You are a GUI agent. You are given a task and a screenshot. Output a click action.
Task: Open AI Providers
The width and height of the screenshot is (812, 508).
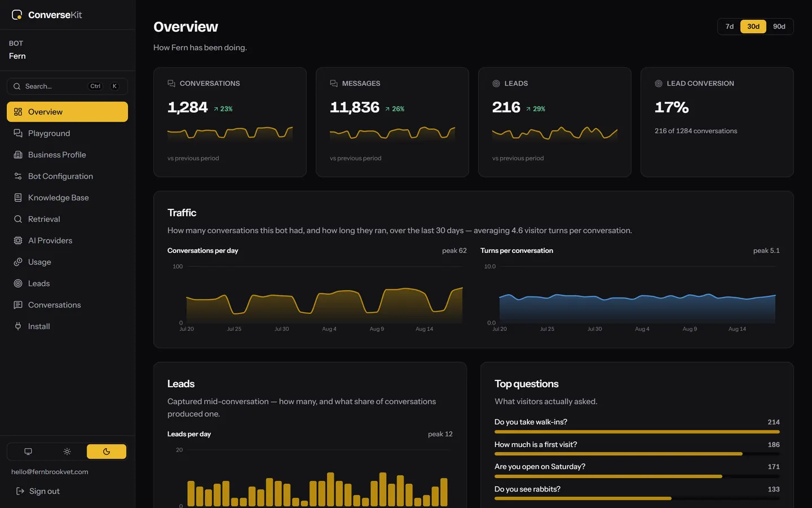(x=67, y=240)
